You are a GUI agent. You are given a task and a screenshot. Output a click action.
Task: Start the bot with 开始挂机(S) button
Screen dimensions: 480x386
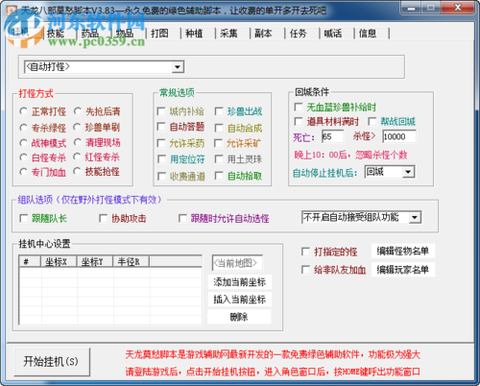coord(51,361)
